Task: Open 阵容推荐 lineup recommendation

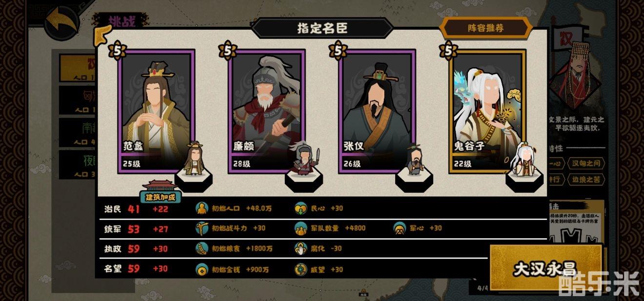Action: [485, 28]
